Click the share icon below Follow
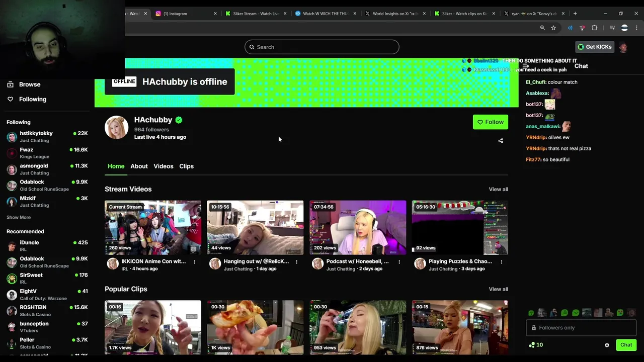This screenshot has width=644, height=362. tap(501, 141)
